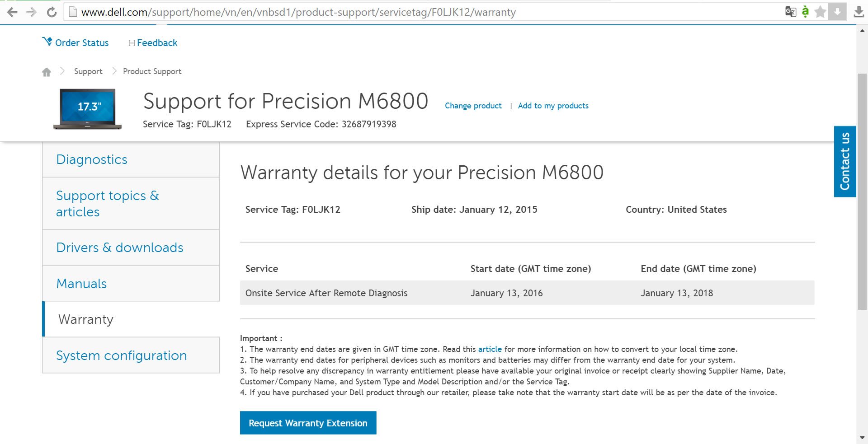Reload the page with refresh icon
Image resolution: width=868 pixels, height=444 pixels.
[x=52, y=12]
